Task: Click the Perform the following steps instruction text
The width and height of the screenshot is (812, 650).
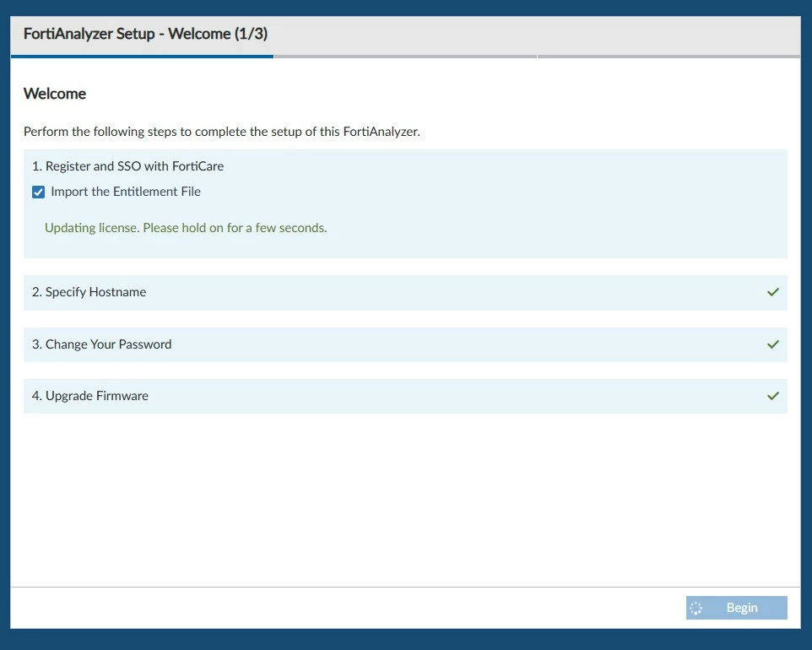Action: coord(222,132)
